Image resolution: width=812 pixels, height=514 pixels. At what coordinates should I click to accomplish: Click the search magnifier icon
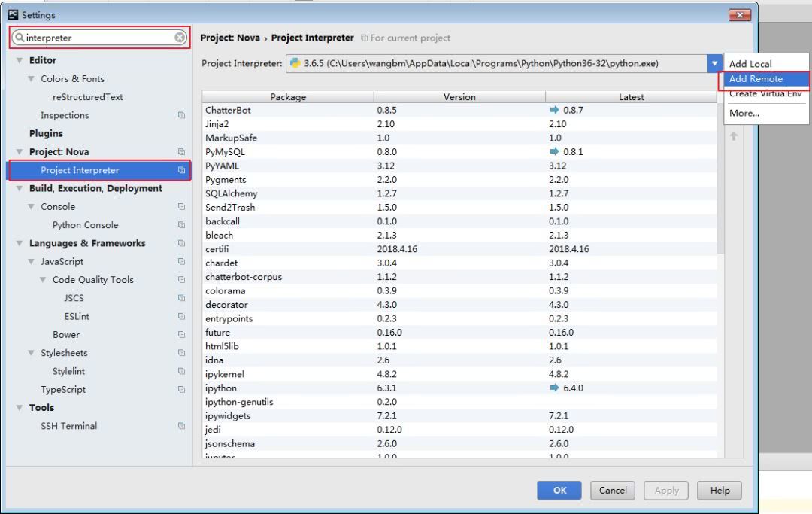(19, 38)
